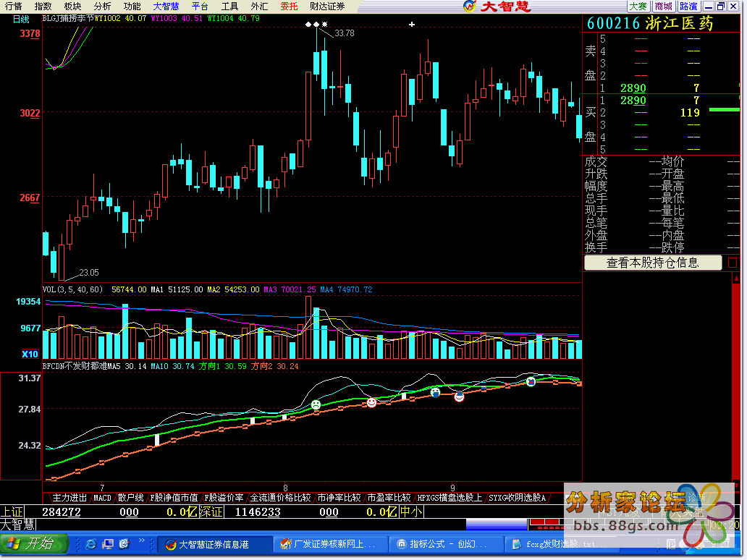Viewport: 747px width, 560px height.
Task: Click the 中小 index label in status bar
Action: 411,512
